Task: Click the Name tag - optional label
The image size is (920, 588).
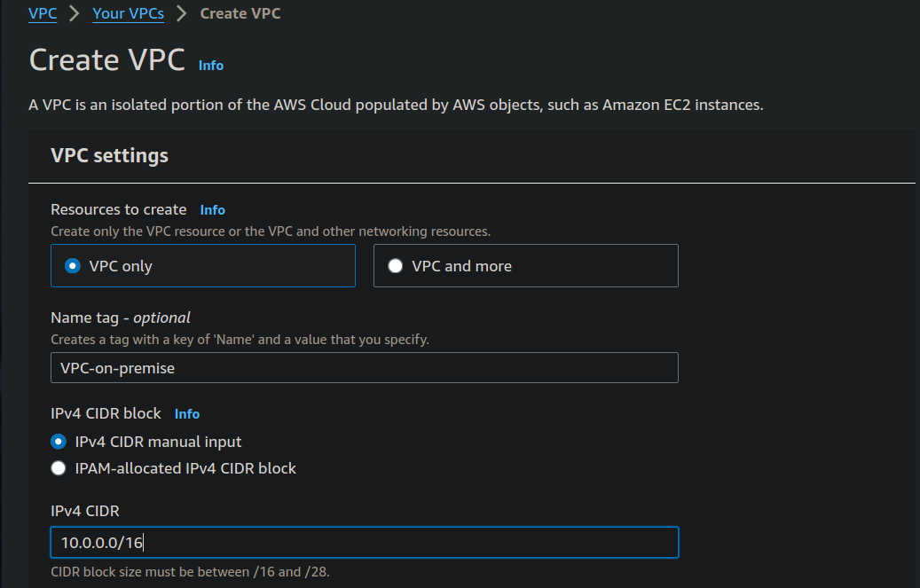Action: tap(121, 318)
